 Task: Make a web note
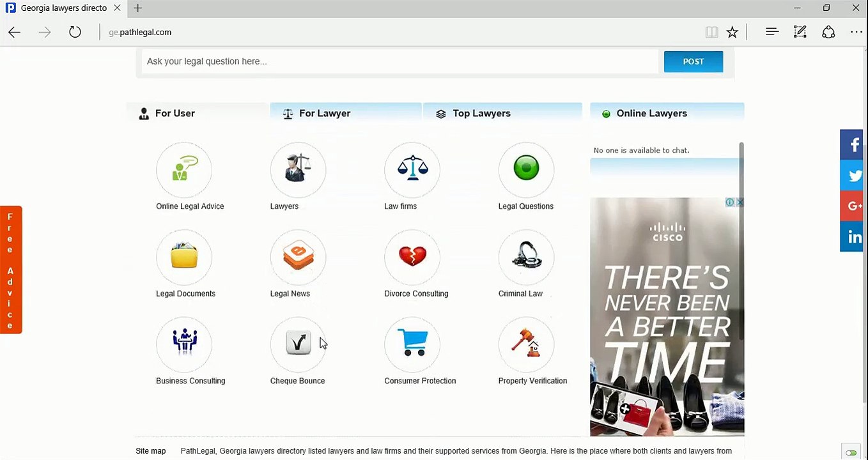tap(800, 32)
